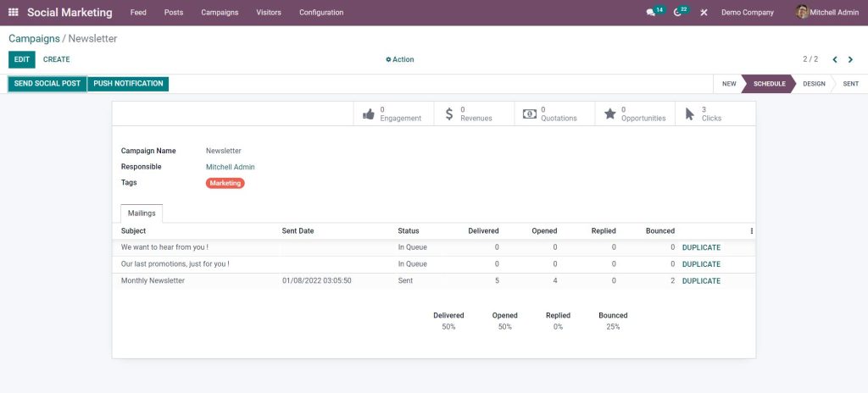Click the Engagement thumbs-up icon
Screen dimensions: 868x393
369,114
